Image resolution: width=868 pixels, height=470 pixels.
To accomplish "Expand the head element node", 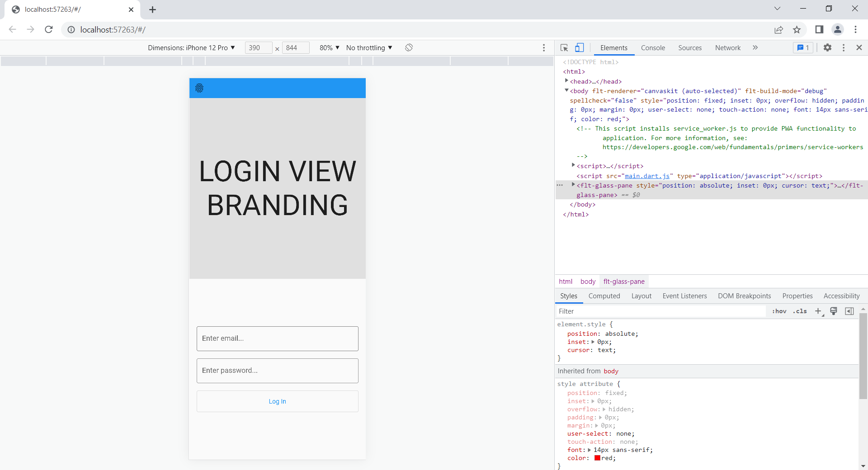I will pos(566,81).
